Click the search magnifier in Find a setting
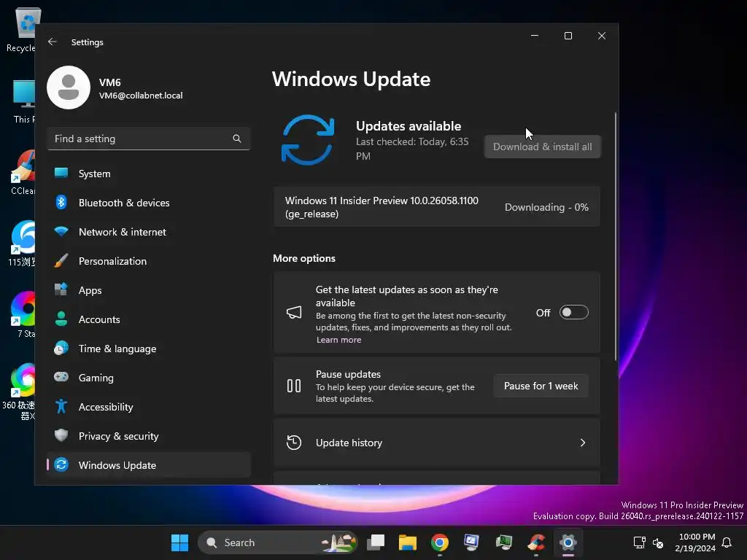747x560 pixels. point(237,139)
